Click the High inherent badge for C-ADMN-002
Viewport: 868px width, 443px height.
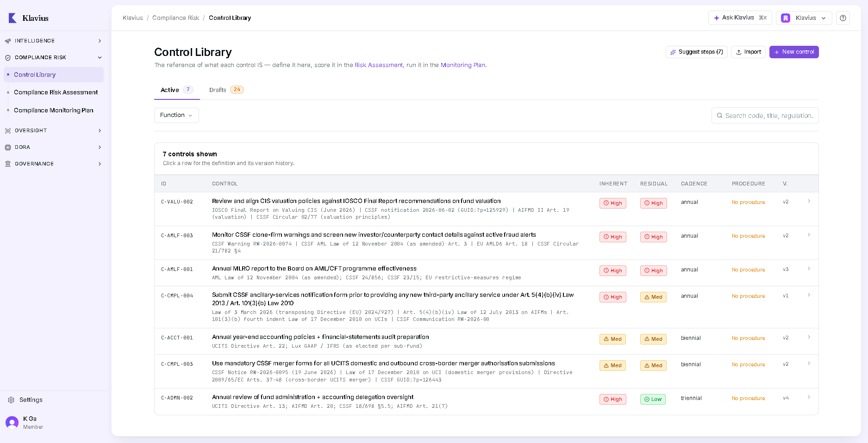(x=613, y=399)
